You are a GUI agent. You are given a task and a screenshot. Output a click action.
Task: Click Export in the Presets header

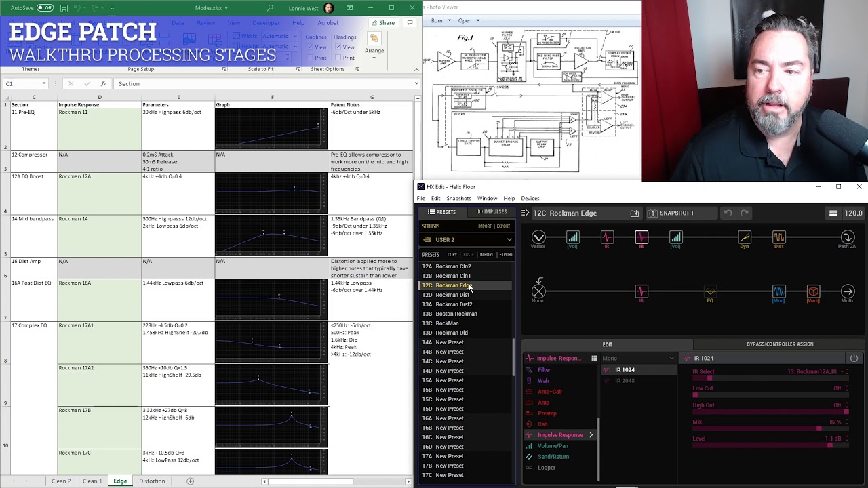click(506, 255)
